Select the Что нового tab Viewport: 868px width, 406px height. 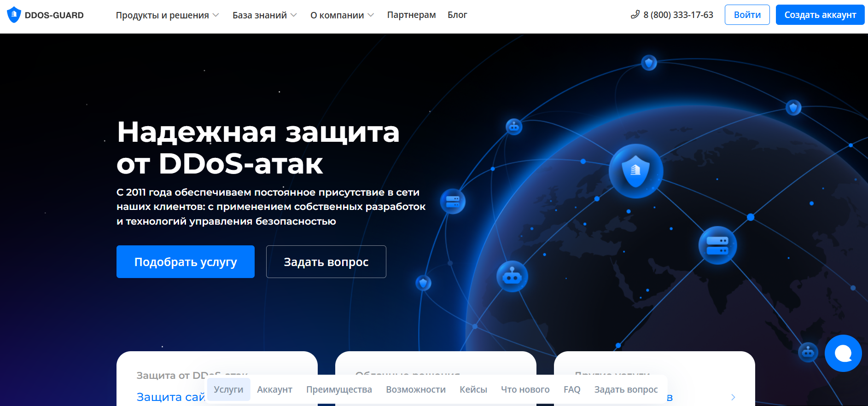point(525,389)
